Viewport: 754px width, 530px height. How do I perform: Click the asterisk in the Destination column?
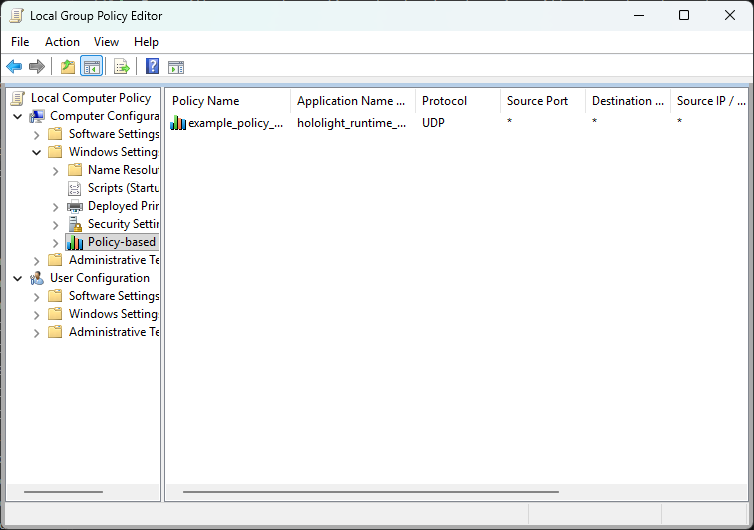594,121
